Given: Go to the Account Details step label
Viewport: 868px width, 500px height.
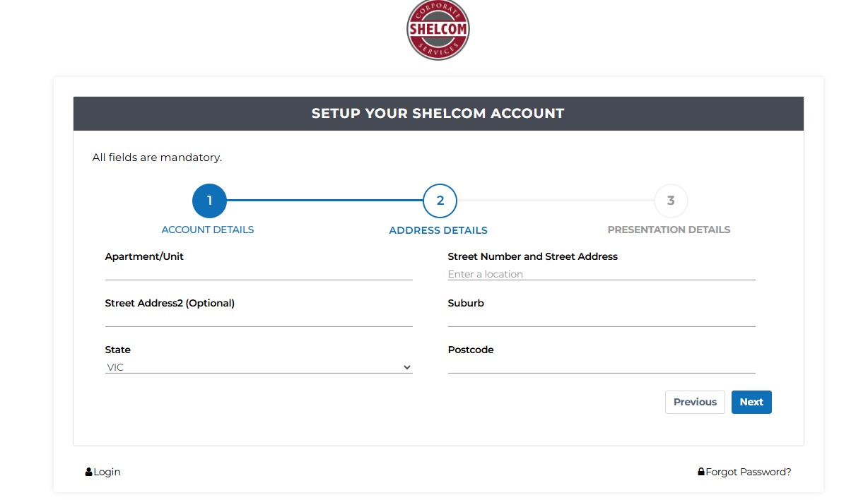Looking at the screenshot, I should [x=208, y=230].
